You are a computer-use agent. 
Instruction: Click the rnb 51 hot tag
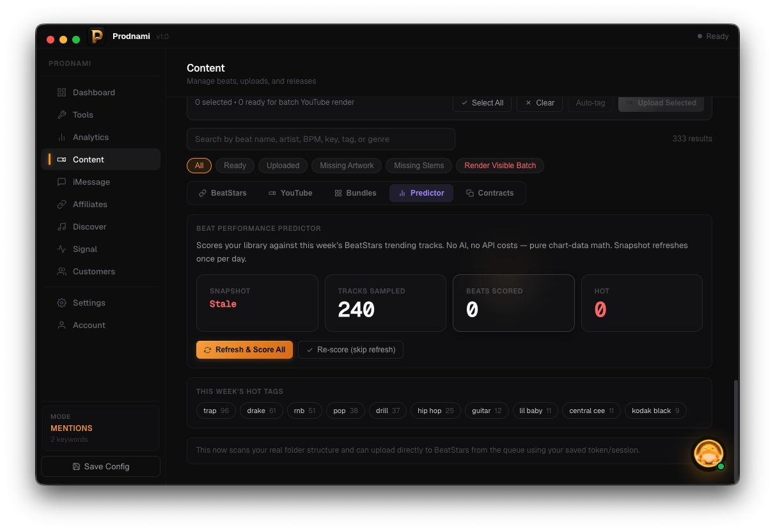(x=304, y=411)
